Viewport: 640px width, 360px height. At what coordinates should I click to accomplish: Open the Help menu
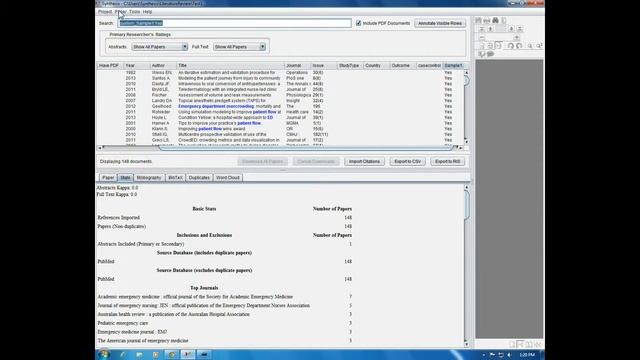pyautogui.click(x=147, y=12)
